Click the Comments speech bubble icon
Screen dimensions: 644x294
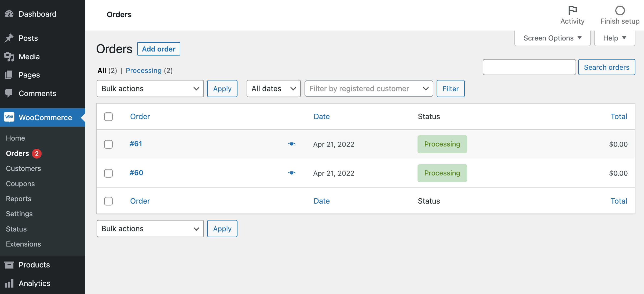coord(9,93)
